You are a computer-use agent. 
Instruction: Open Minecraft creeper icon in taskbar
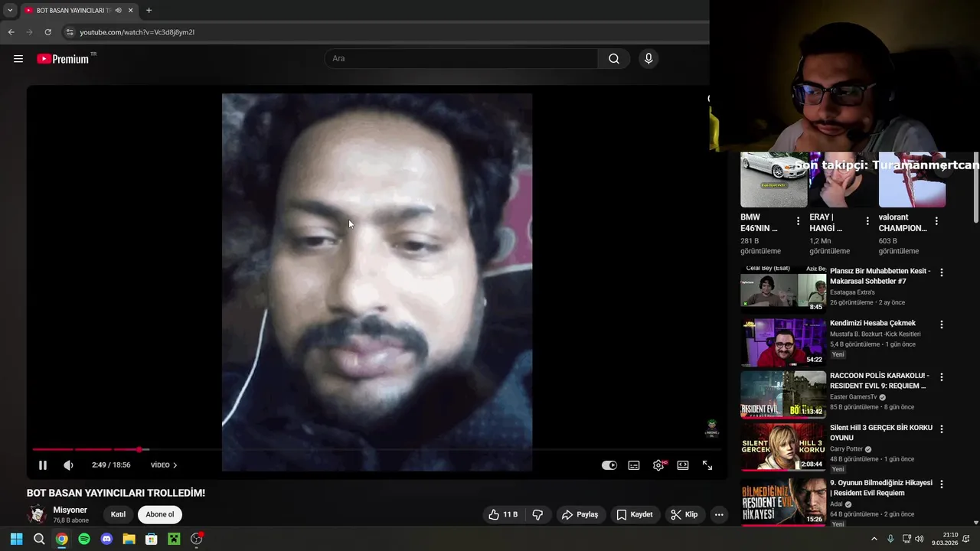(174, 539)
